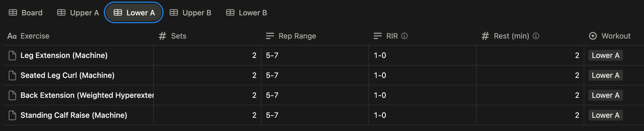Open the Lower B tab

tap(247, 13)
